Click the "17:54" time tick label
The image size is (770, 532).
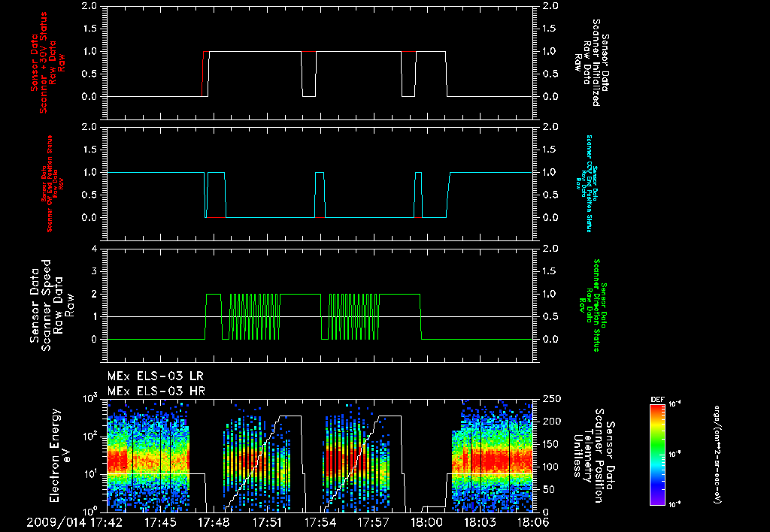point(320,521)
